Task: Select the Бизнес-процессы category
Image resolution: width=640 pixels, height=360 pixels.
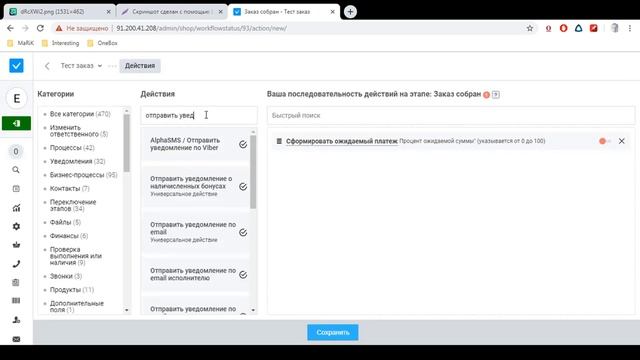Action: click(x=83, y=175)
